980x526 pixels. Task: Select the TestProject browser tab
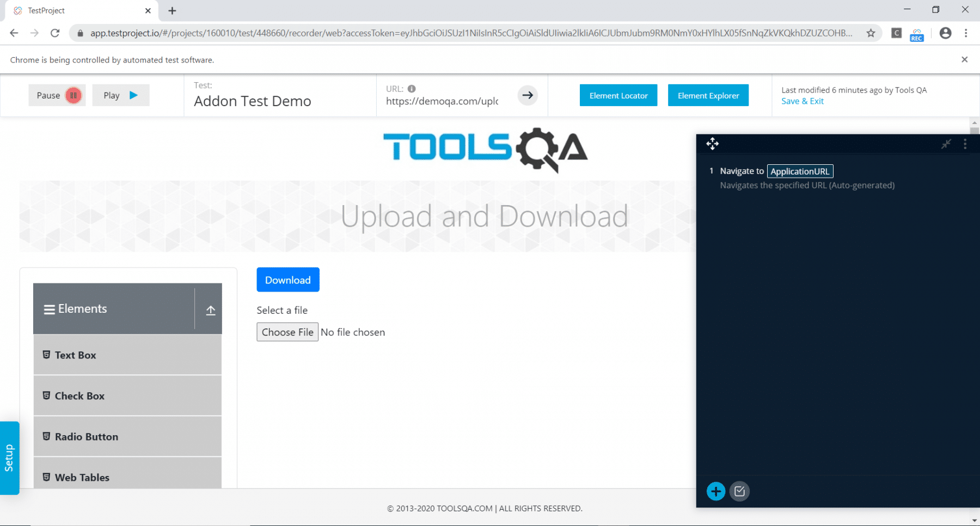click(82, 11)
